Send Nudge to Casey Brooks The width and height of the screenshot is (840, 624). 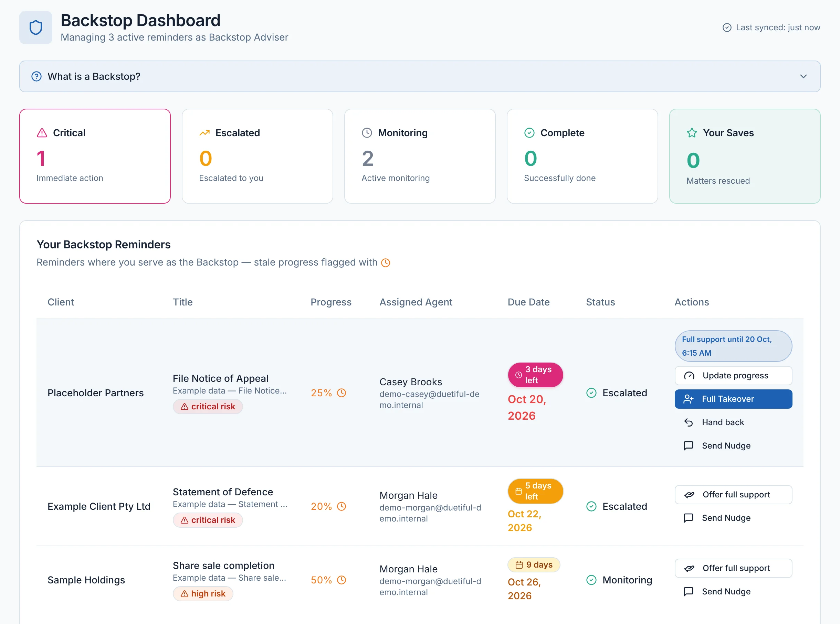click(x=733, y=446)
